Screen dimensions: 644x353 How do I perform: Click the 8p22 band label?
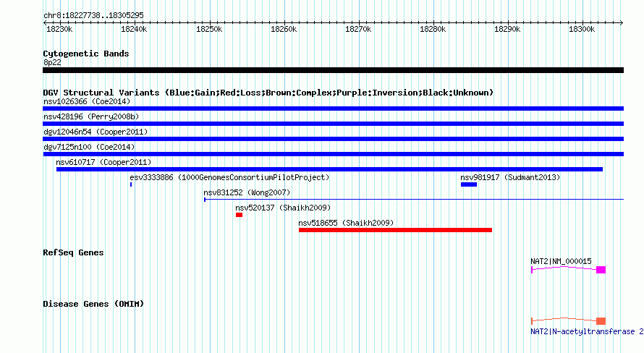[52, 62]
